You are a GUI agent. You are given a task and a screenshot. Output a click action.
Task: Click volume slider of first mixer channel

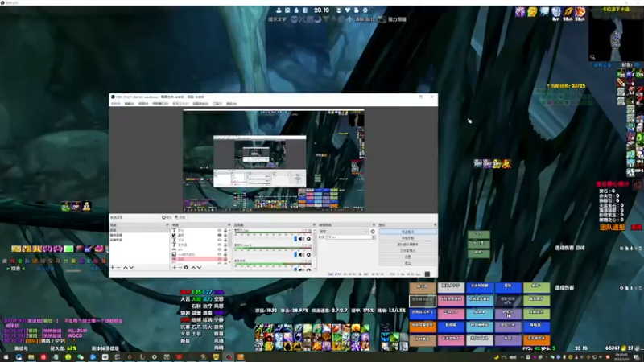coord(266,238)
